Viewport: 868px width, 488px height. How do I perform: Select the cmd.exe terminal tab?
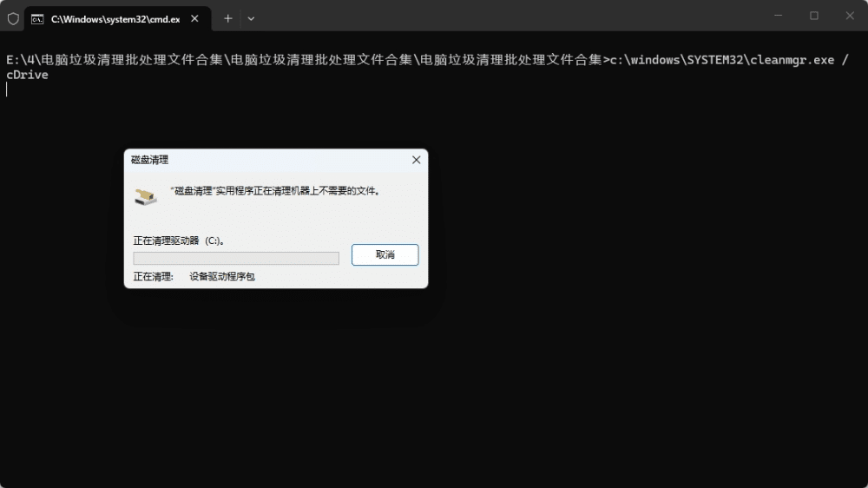tap(117, 19)
